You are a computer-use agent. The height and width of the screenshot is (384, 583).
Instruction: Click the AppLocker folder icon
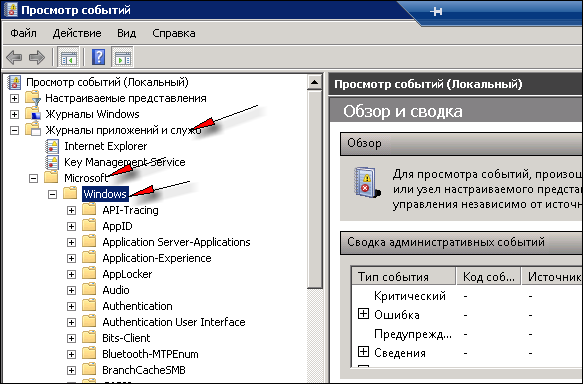click(x=89, y=273)
